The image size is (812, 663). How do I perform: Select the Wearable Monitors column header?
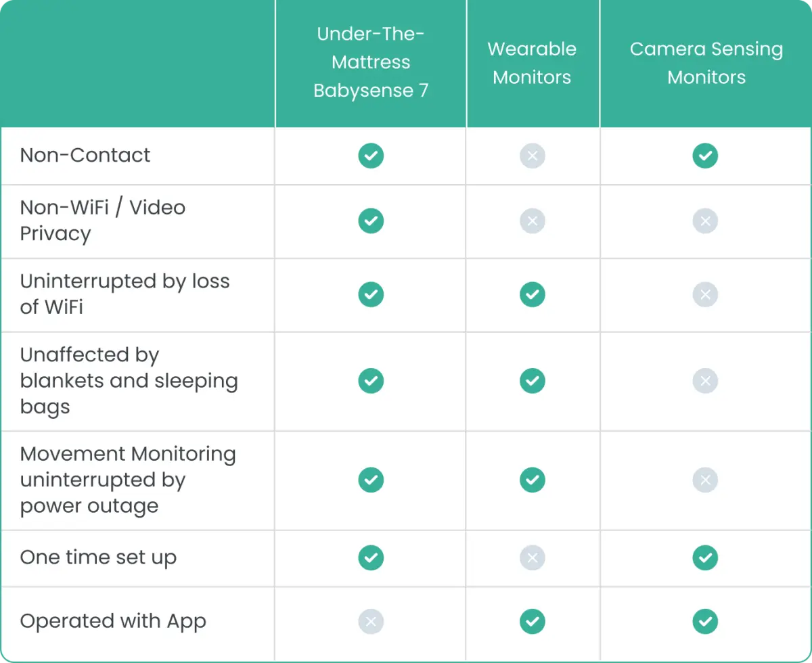pyautogui.click(x=532, y=63)
